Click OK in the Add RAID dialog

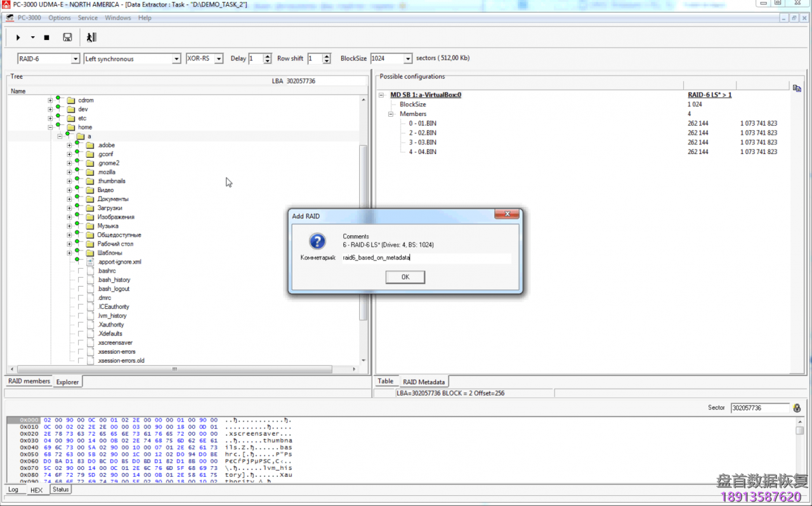405,277
